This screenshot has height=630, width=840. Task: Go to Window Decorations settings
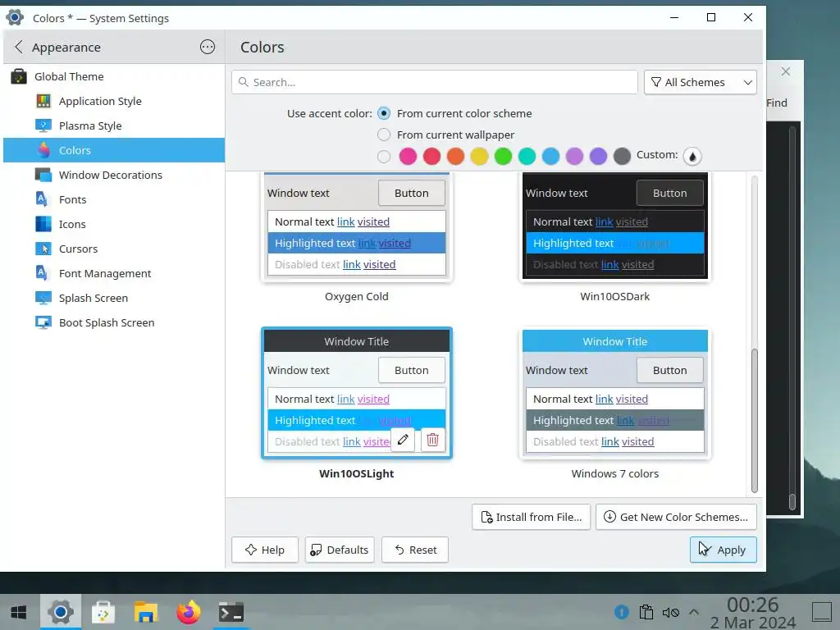point(114,176)
